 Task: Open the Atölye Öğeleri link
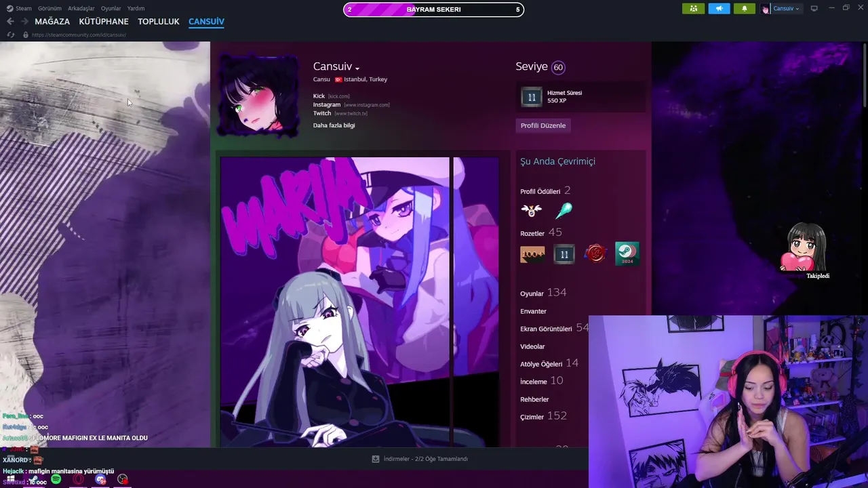click(541, 364)
